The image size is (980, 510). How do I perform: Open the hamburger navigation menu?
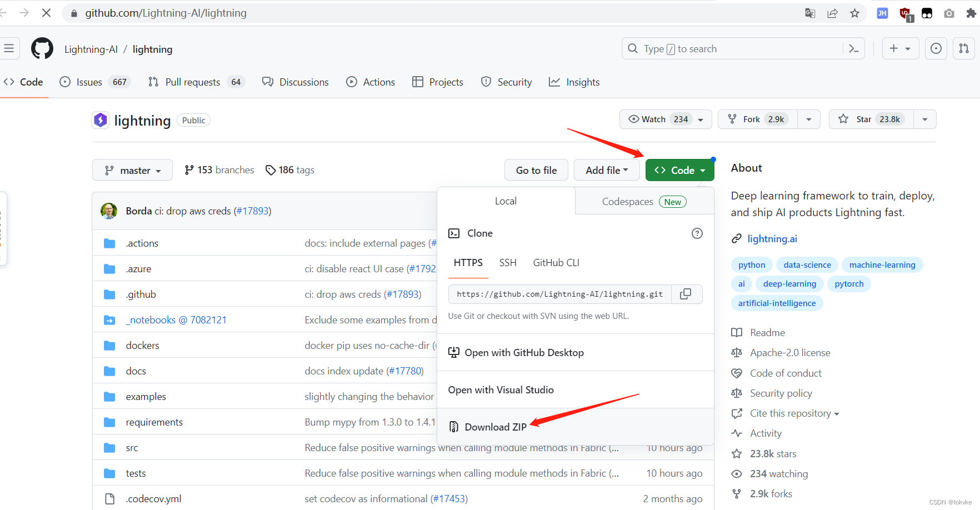(9, 49)
